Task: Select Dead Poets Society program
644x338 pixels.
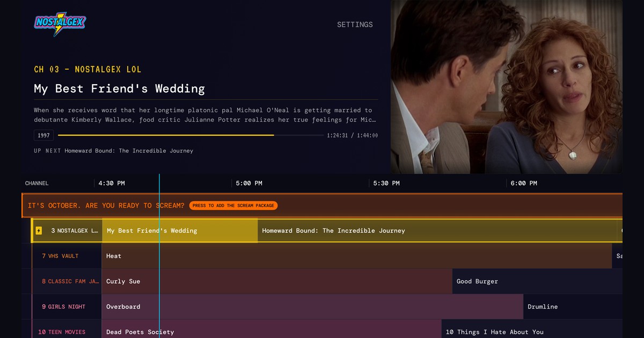Action: click(272, 329)
